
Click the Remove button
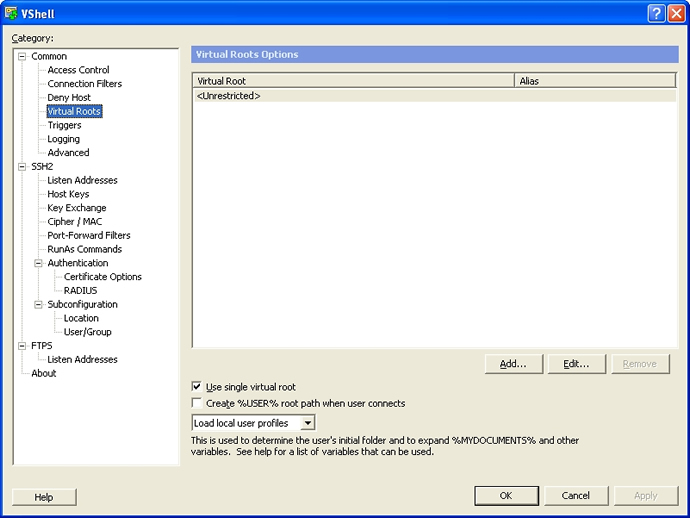click(640, 364)
